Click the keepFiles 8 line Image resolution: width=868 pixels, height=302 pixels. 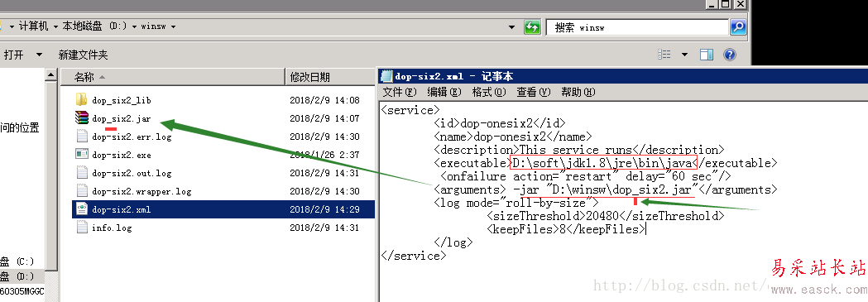[566, 229]
